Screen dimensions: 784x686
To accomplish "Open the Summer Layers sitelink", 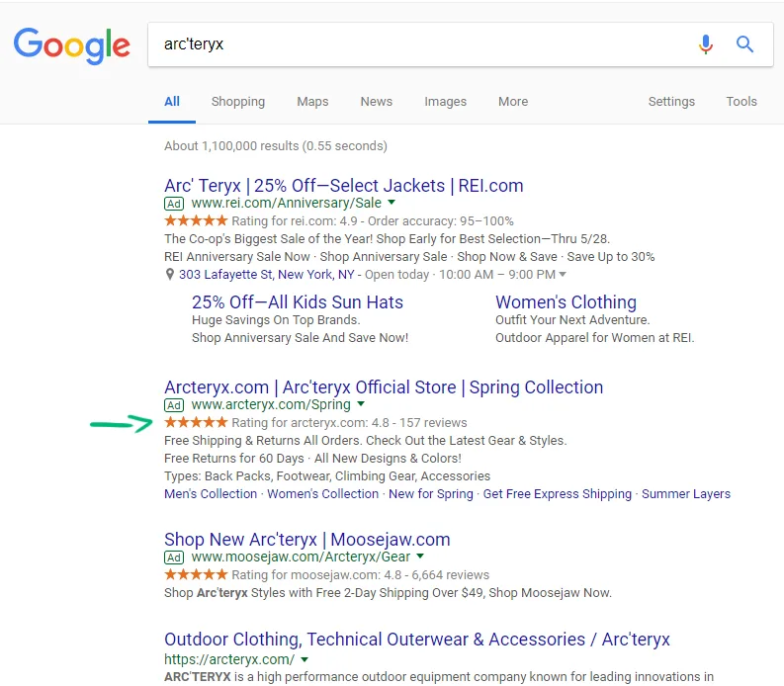I will click(x=686, y=494).
